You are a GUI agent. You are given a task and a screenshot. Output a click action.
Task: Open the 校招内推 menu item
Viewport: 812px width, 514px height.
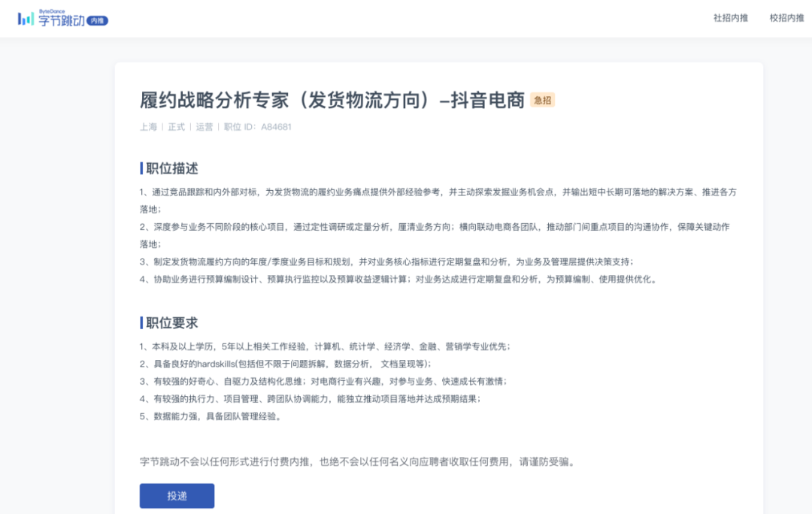pyautogui.click(x=786, y=18)
